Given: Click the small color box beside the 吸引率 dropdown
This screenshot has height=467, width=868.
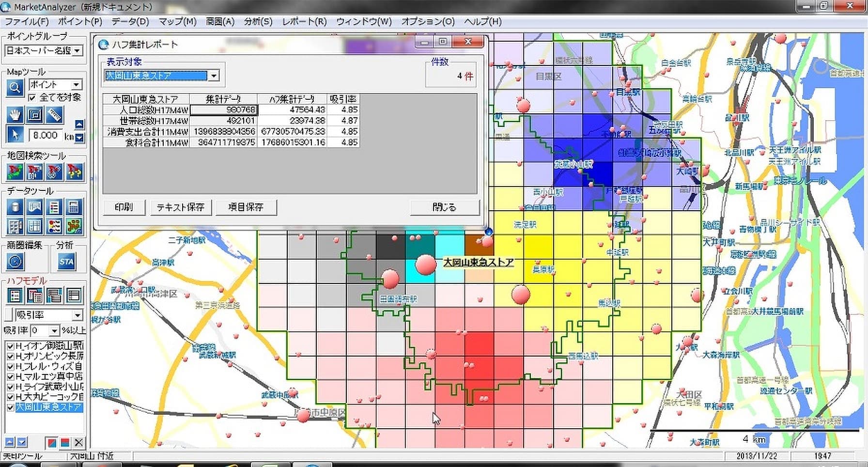Looking at the screenshot, I should click(x=8, y=314).
